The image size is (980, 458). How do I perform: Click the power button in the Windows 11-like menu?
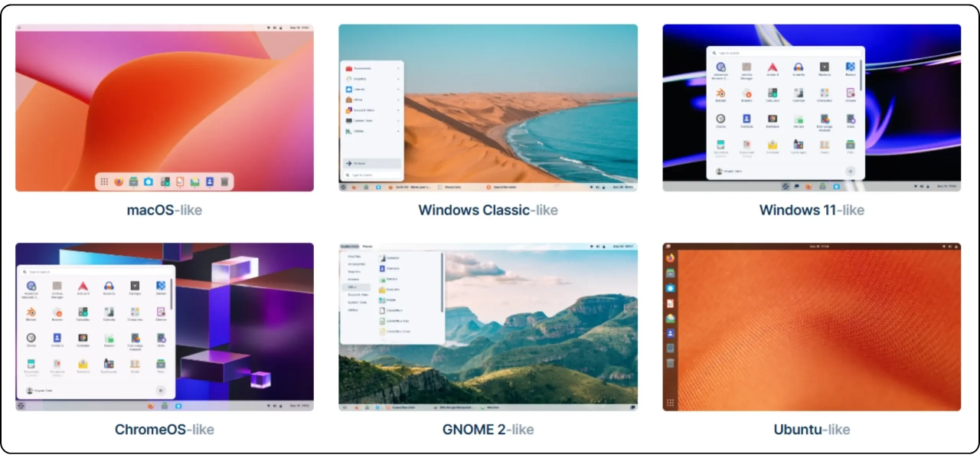pos(850,172)
